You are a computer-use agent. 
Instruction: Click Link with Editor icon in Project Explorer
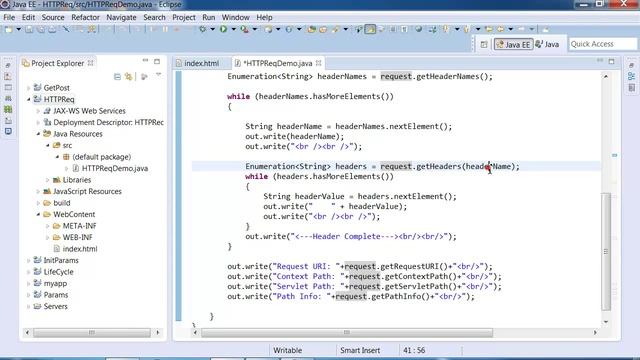tap(129, 77)
